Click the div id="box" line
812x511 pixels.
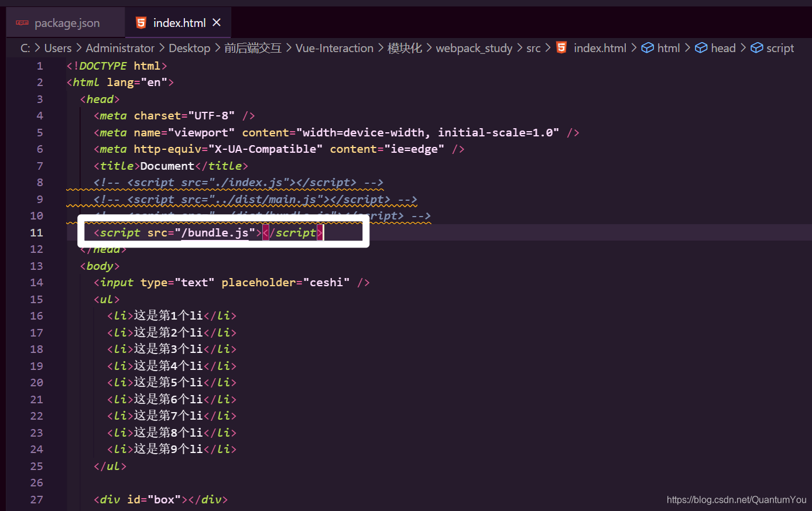tap(160, 499)
